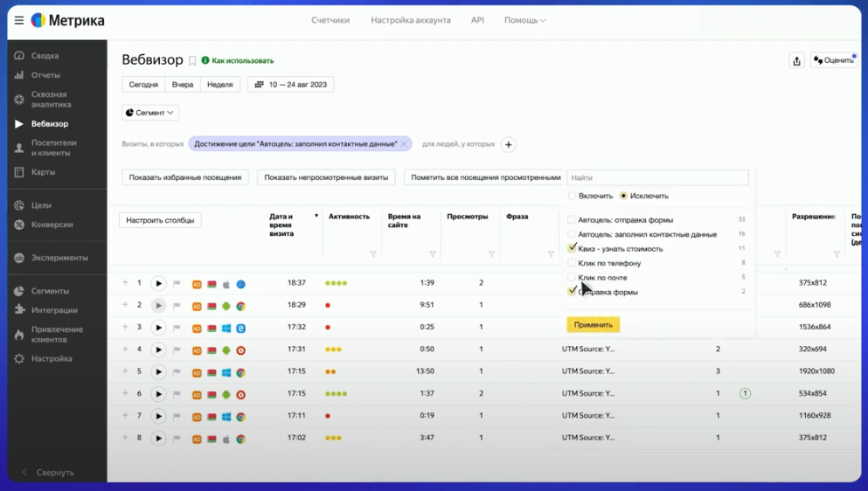Select the Включить radio option
Screen dimensions: 868x491
572,196
